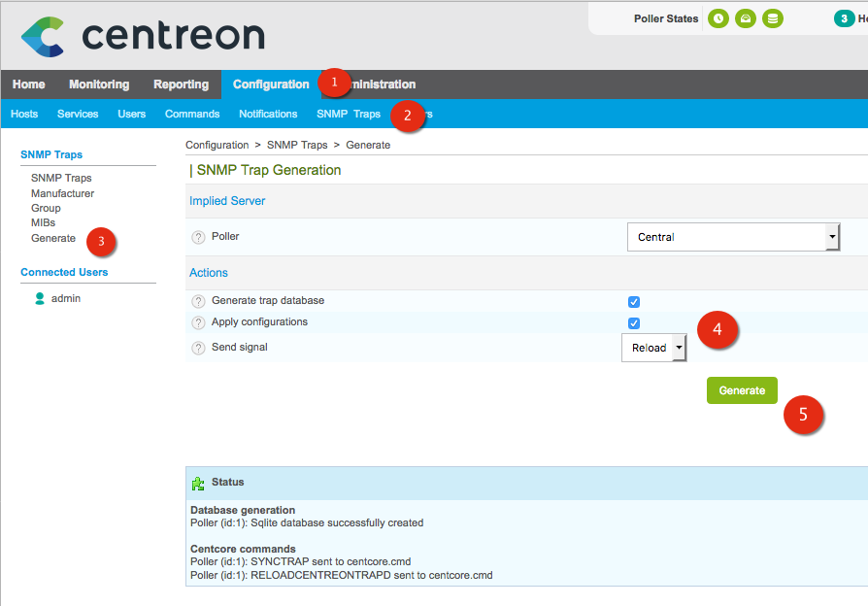Click help icon next to Poller
Screen dimensions: 868x606
pyautogui.click(x=198, y=237)
